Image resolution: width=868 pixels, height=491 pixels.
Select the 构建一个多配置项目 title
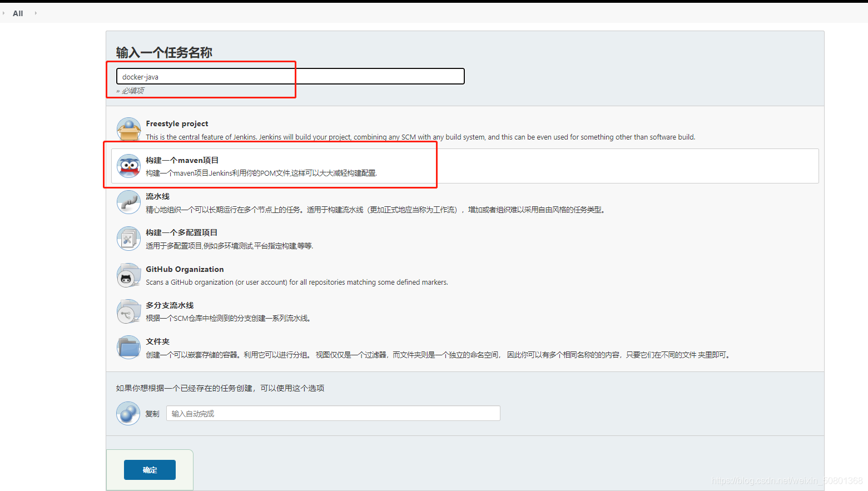(x=181, y=232)
